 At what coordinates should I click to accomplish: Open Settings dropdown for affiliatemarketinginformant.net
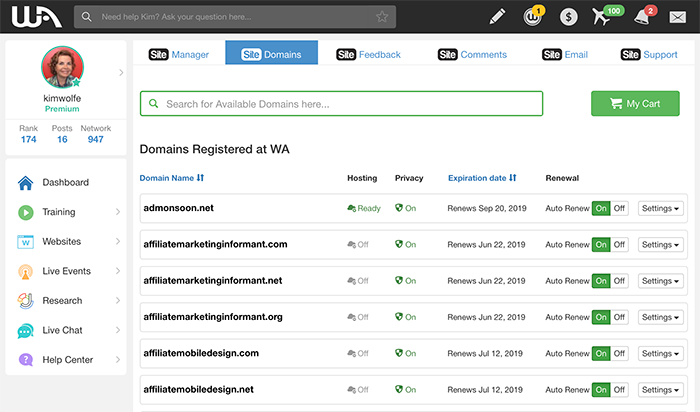660,281
